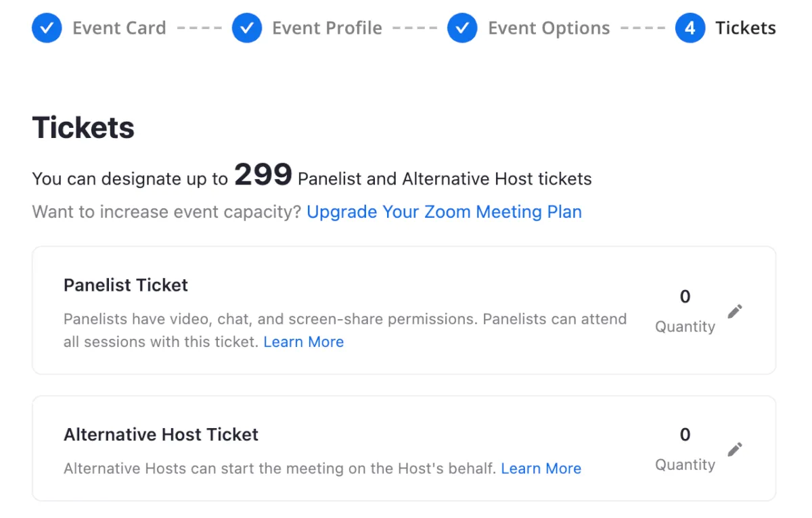Screen dimensions: 812x518
Task: Click the large Tickets page heading
Action: click(83, 128)
